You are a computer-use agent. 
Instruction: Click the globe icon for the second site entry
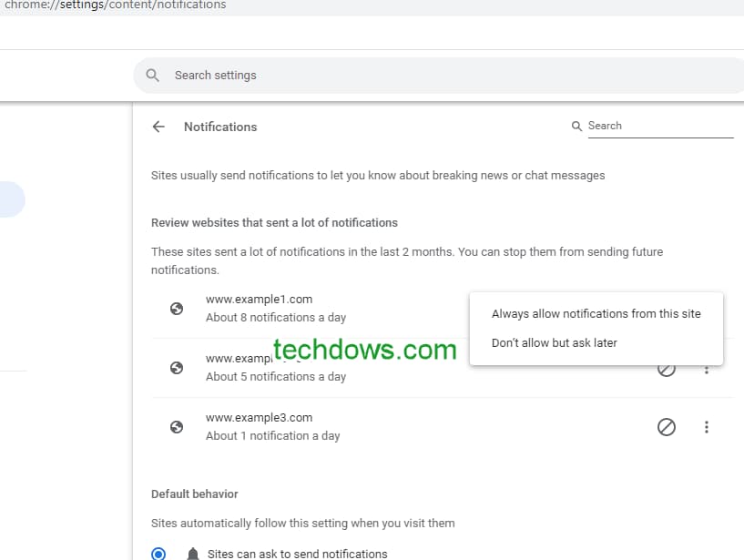[x=177, y=368]
